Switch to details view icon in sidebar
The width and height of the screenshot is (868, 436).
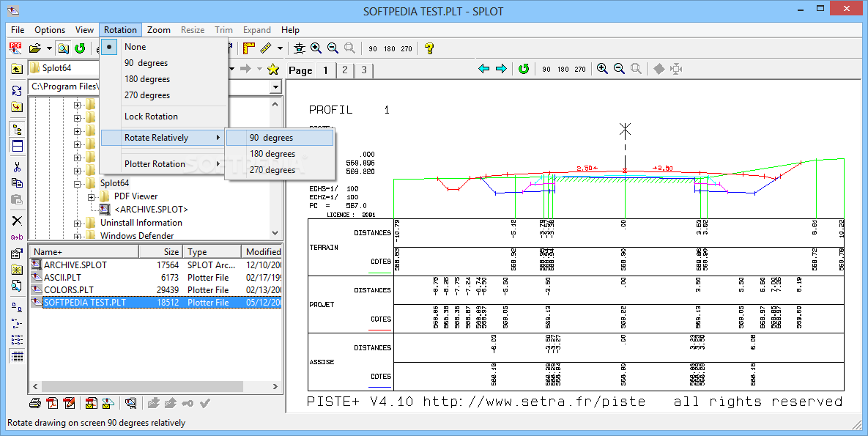point(17,356)
